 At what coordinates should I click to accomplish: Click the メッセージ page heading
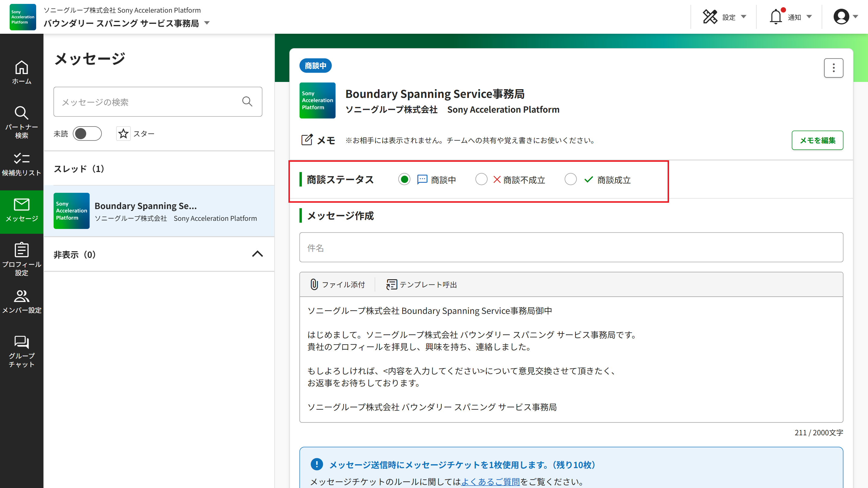[x=90, y=59]
